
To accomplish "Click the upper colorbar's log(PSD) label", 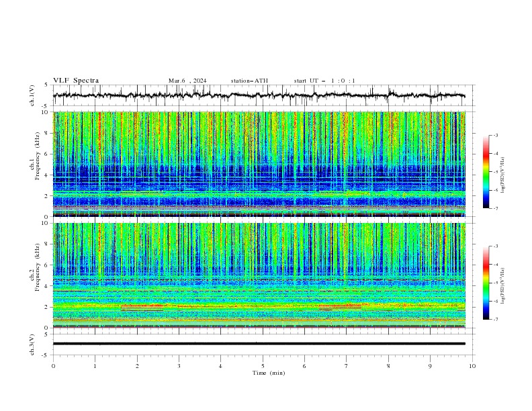I will pyautogui.click(x=502, y=175).
